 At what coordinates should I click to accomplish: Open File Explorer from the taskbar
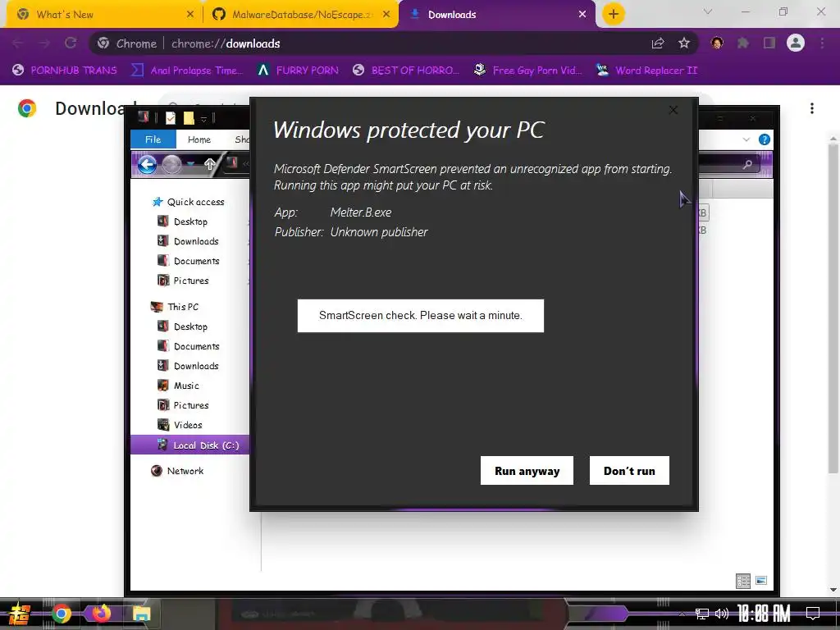[x=141, y=614]
